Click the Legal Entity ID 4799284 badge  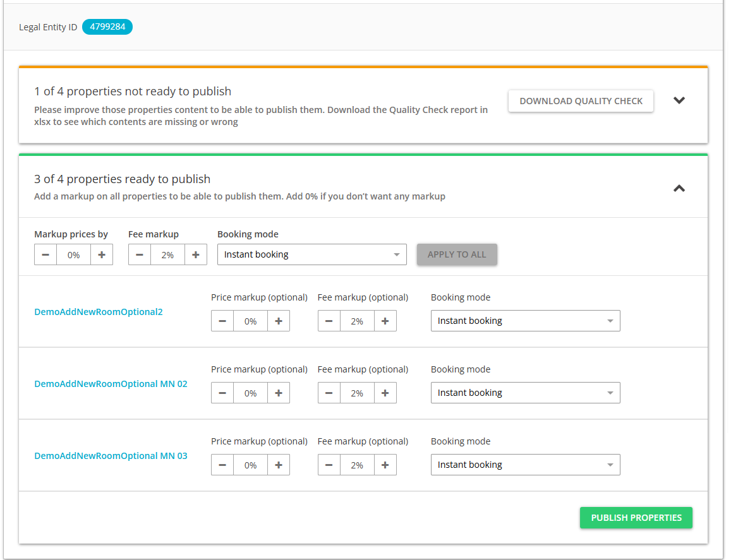point(107,27)
